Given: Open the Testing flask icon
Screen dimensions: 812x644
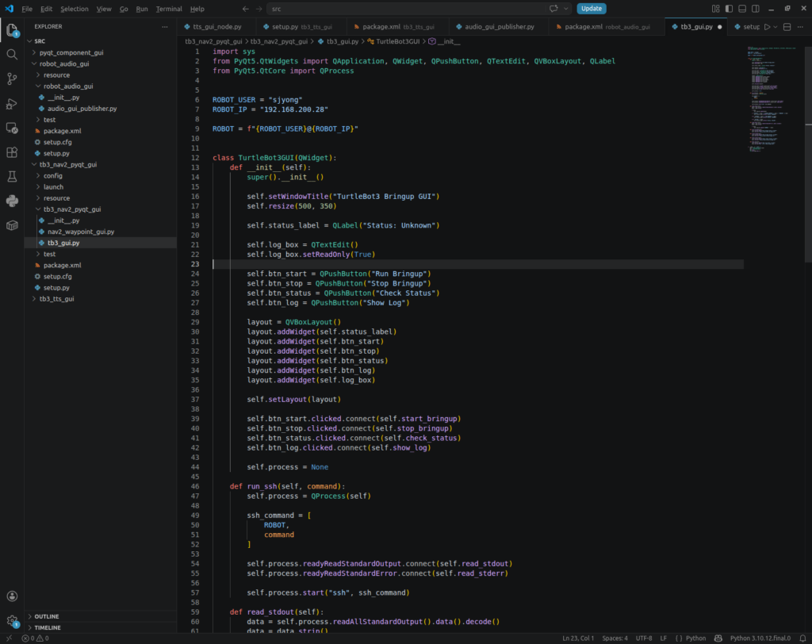Looking at the screenshot, I should [12, 177].
